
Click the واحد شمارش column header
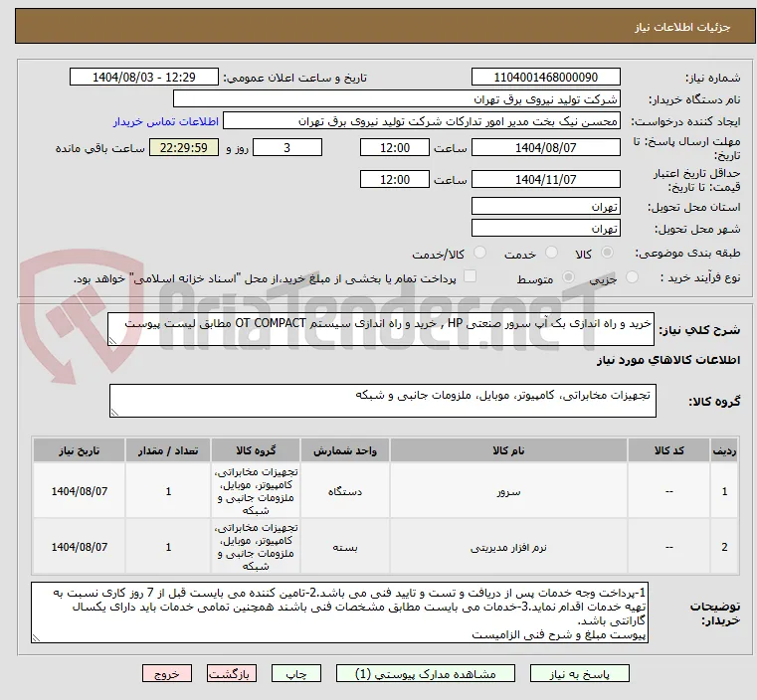(345, 450)
